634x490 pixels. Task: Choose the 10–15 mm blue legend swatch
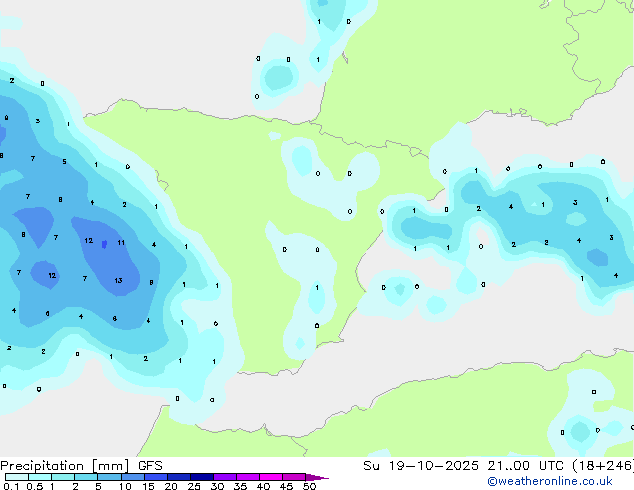click(133, 477)
